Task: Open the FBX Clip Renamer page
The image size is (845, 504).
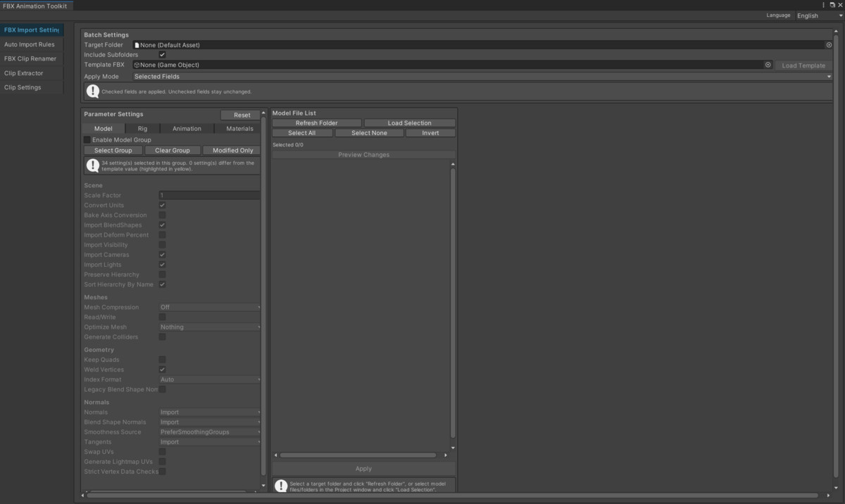Action: pos(32,59)
